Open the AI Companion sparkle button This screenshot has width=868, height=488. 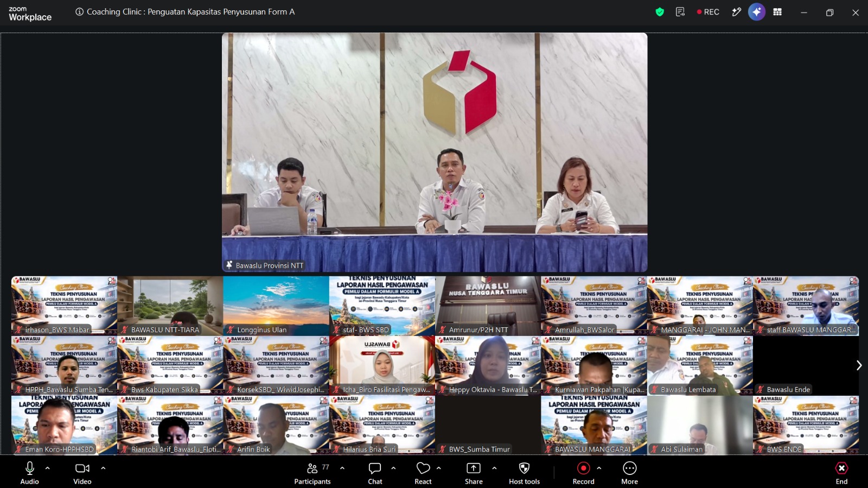[x=757, y=12]
